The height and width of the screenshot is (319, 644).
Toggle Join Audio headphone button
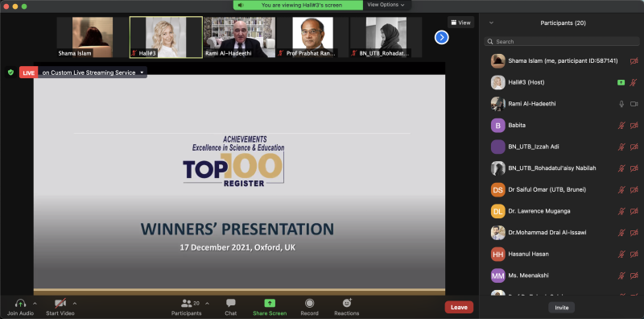click(x=20, y=304)
